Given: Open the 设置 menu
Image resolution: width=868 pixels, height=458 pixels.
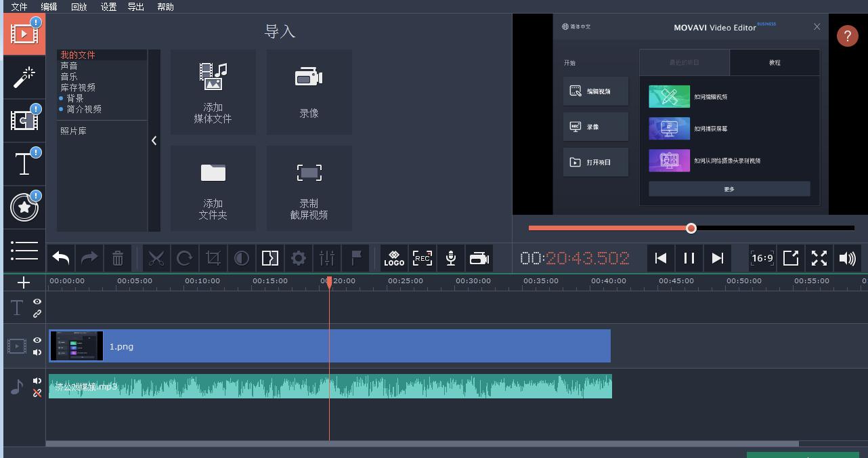Looking at the screenshot, I should 108,7.
